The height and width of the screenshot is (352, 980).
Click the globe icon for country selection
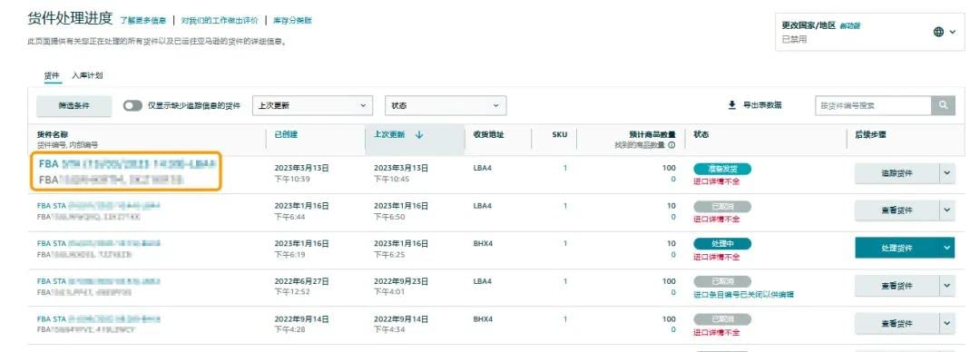point(939,32)
